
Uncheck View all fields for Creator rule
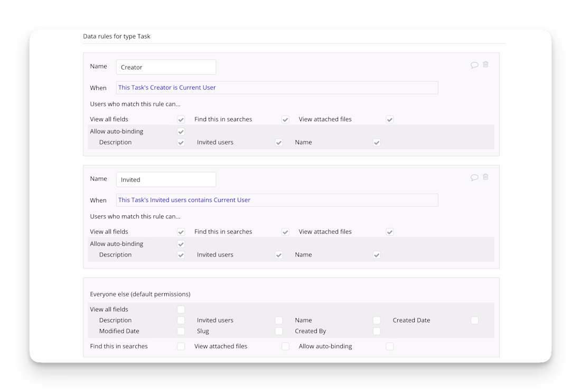coord(181,120)
